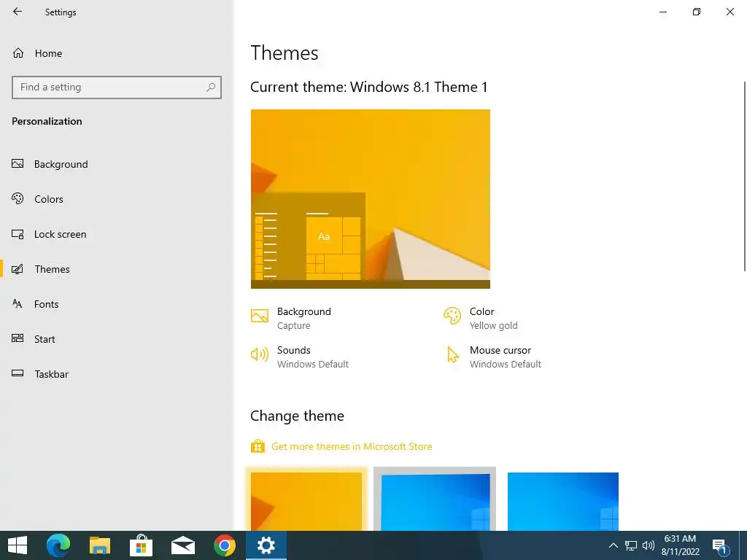Screen dimensions: 747x560
Task: Show hidden system tray icons
Action: [613, 545]
